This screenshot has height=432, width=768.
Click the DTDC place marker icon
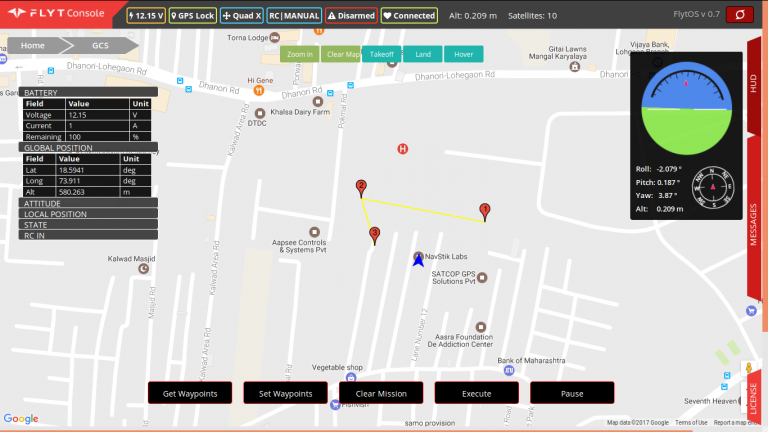[x=260, y=114]
